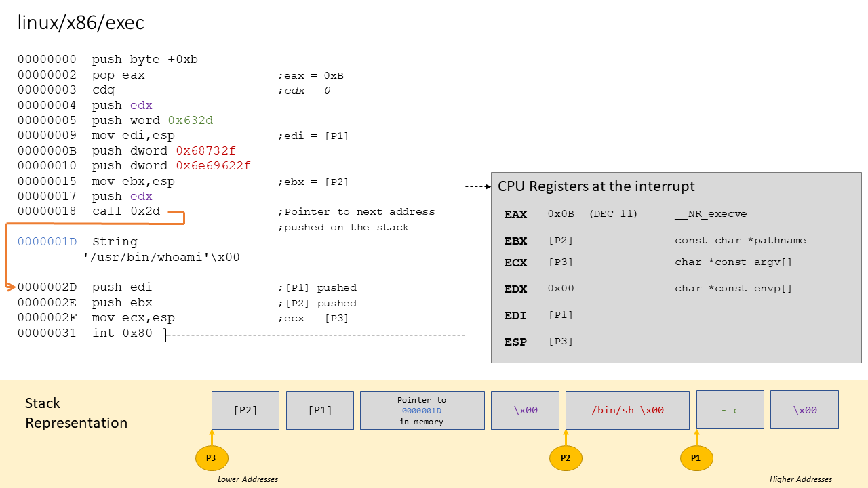Viewport: 868px width, 488px height.
Task: Click the EDX value 0x00
Action: [x=561, y=289]
